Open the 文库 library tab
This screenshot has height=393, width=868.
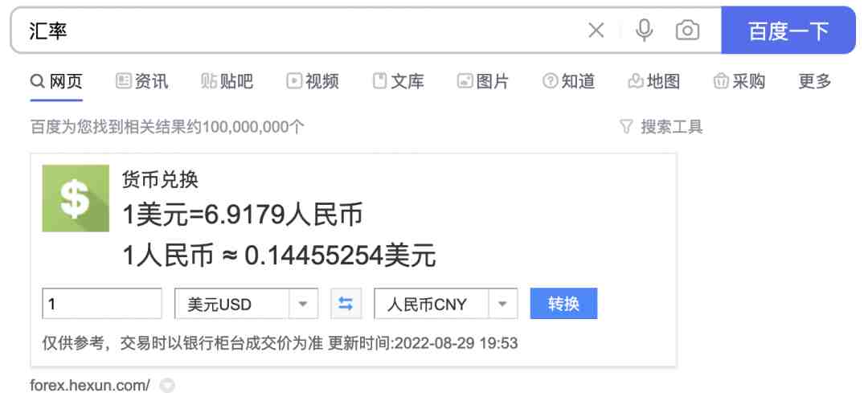[399, 81]
